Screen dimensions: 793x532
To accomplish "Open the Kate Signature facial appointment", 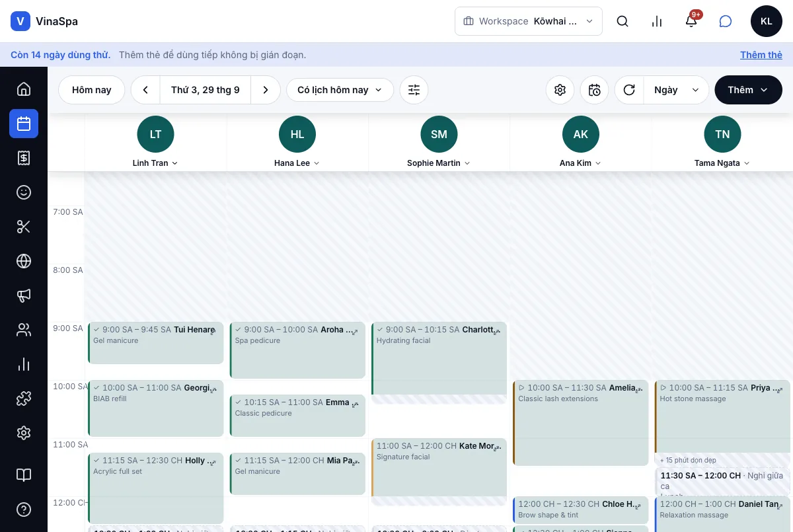I will [x=439, y=467].
